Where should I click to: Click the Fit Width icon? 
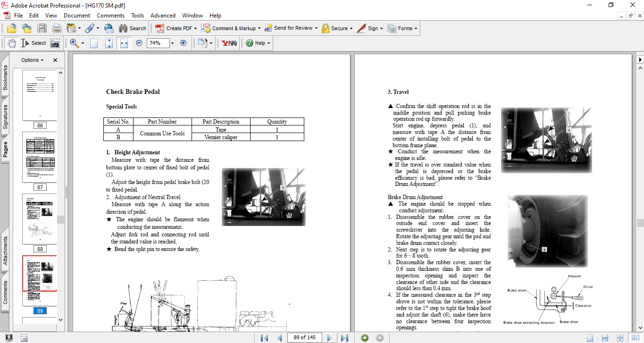[x=124, y=43]
